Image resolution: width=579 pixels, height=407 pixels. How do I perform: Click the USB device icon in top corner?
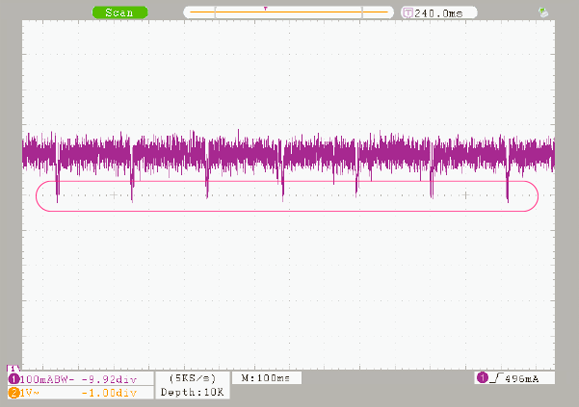click(543, 13)
